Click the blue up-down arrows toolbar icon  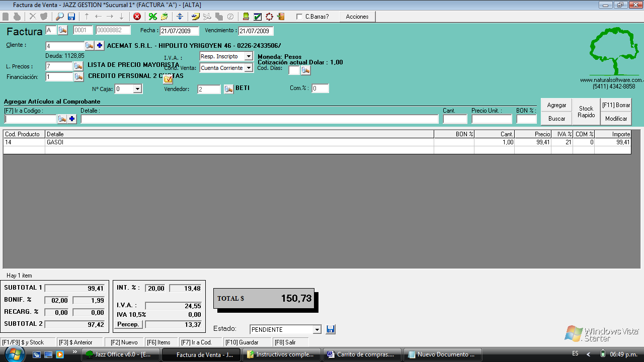tap(180, 17)
